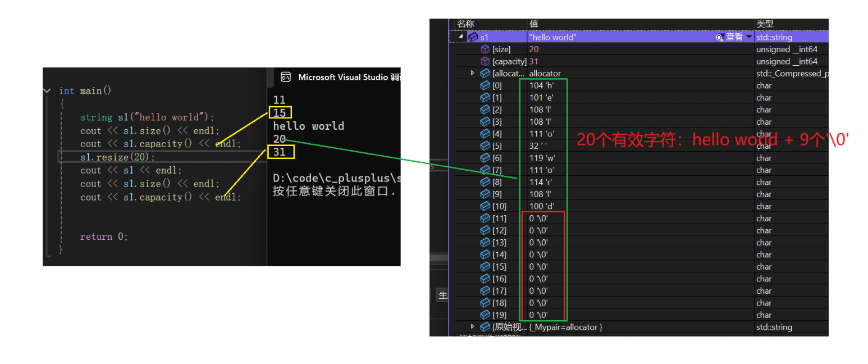Screen dimensions: 868x364
Task: Click the icon of element [6]
Action: (485, 158)
